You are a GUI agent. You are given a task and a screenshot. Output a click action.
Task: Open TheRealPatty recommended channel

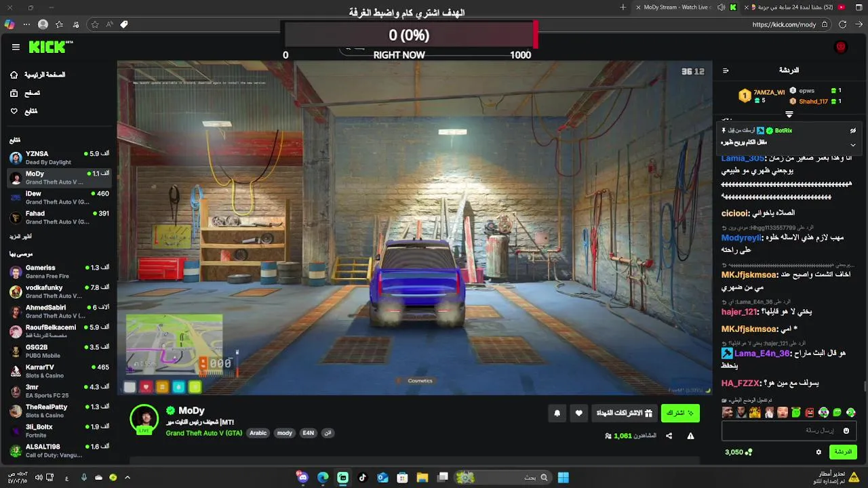[59, 411]
